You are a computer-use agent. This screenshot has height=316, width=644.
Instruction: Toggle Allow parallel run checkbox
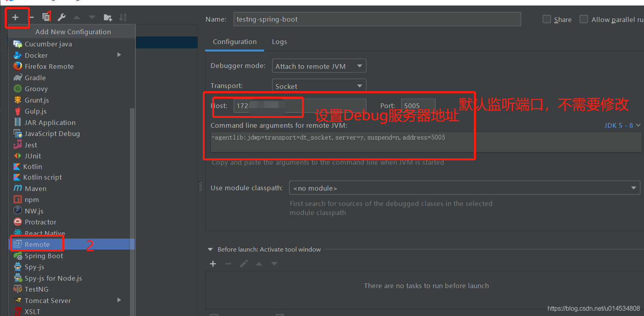pyautogui.click(x=584, y=19)
